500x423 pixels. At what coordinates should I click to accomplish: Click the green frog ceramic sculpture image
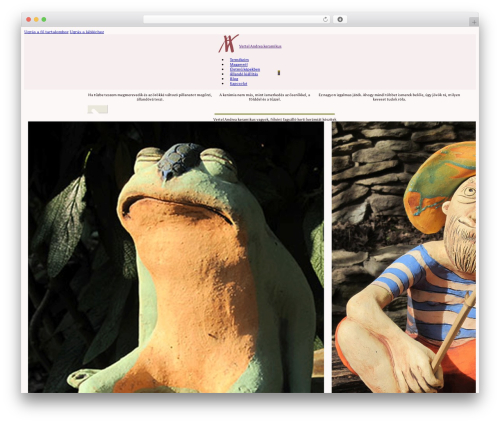pyautogui.click(x=176, y=257)
